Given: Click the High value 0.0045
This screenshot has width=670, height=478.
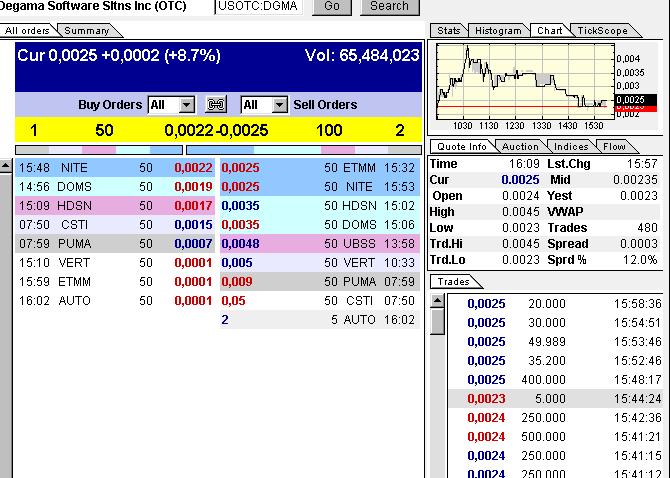Looking at the screenshot, I should (x=520, y=212).
